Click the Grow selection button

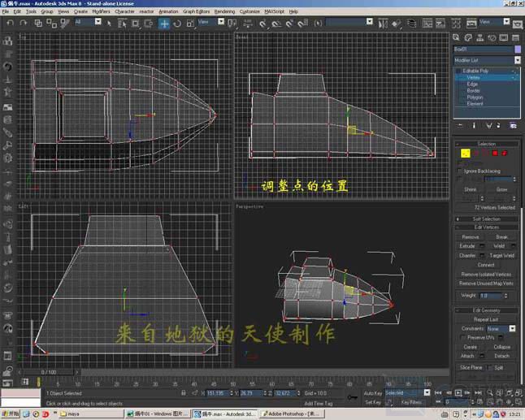coord(501,190)
